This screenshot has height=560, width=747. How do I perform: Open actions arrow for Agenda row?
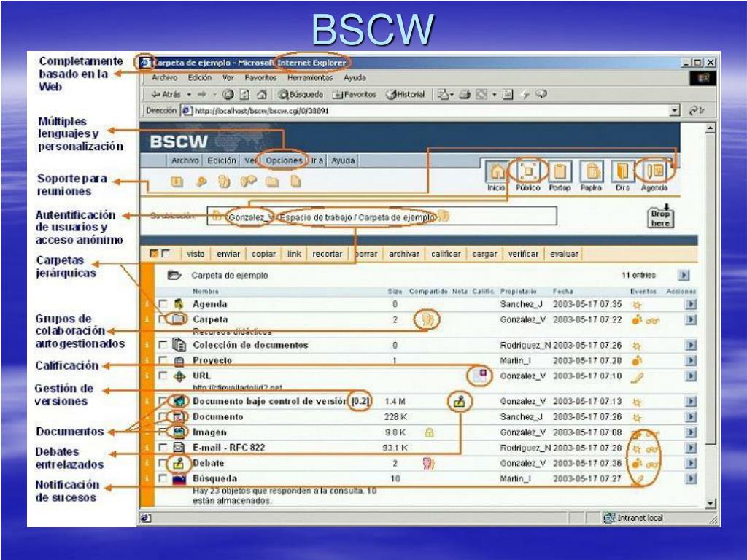coord(691,304)
